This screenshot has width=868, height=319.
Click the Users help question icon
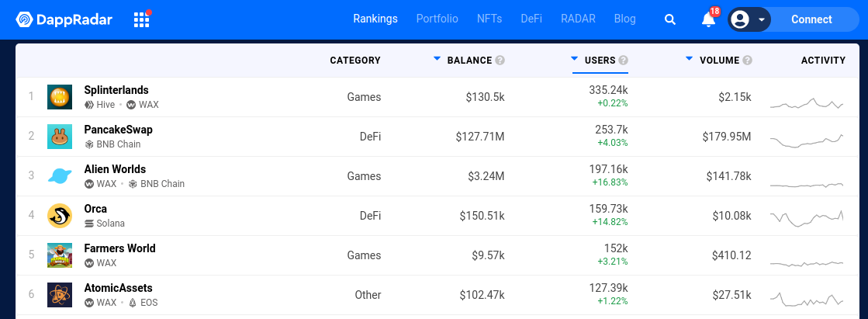624,61
